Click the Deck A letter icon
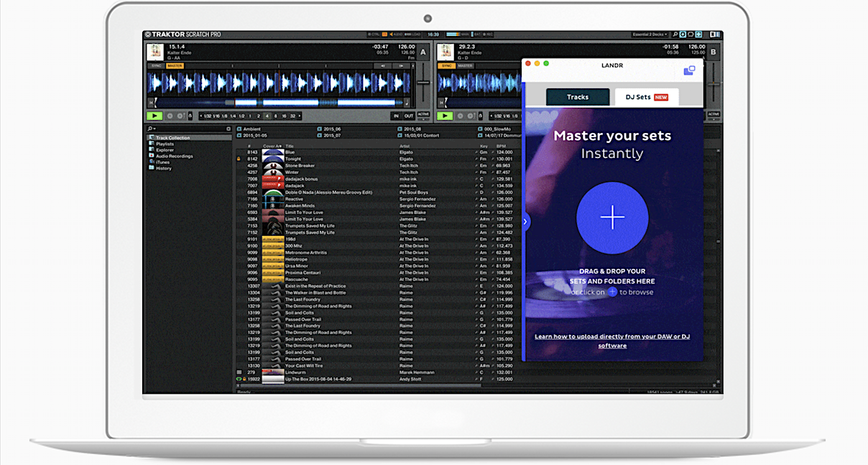Image resolution: width=868 pixels, height=465 pixels. tap(423, 52)
